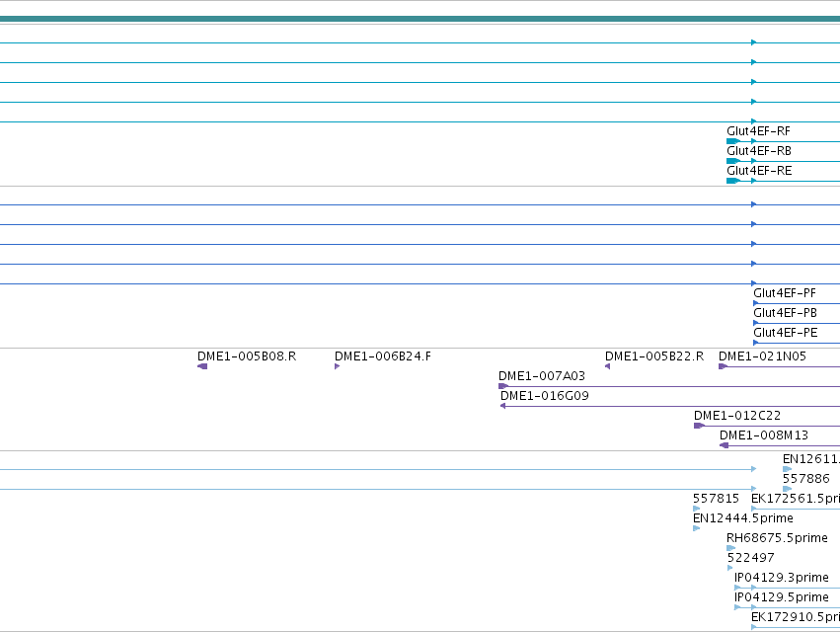
Task: Click the Glut4EF-RE teal exon block
Action: pyautogui.click(x=732, y=181)
